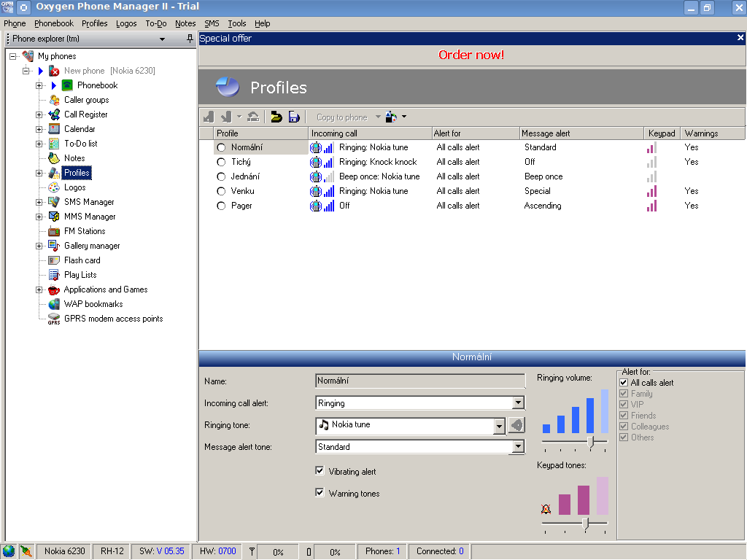The height and width of the screenshot is (560, 747).
Task: Expand the Phonebook tree node
Action: [x=39, y=85]
